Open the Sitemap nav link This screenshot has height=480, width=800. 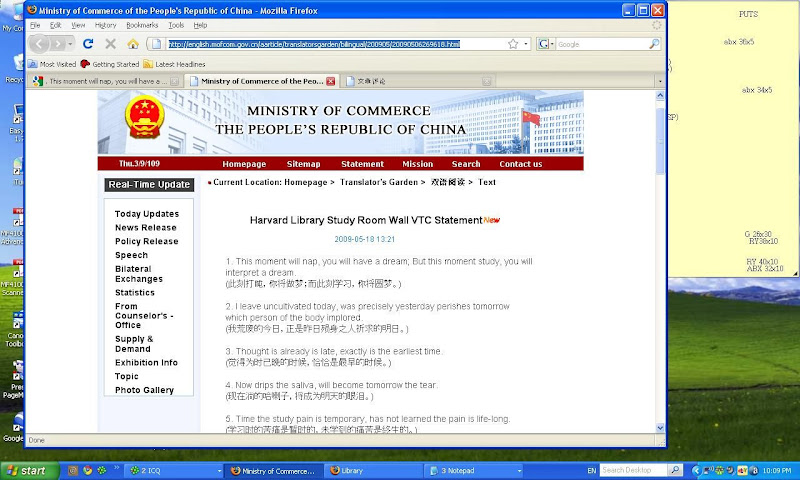pyautogui.click(x=304, y=164)
